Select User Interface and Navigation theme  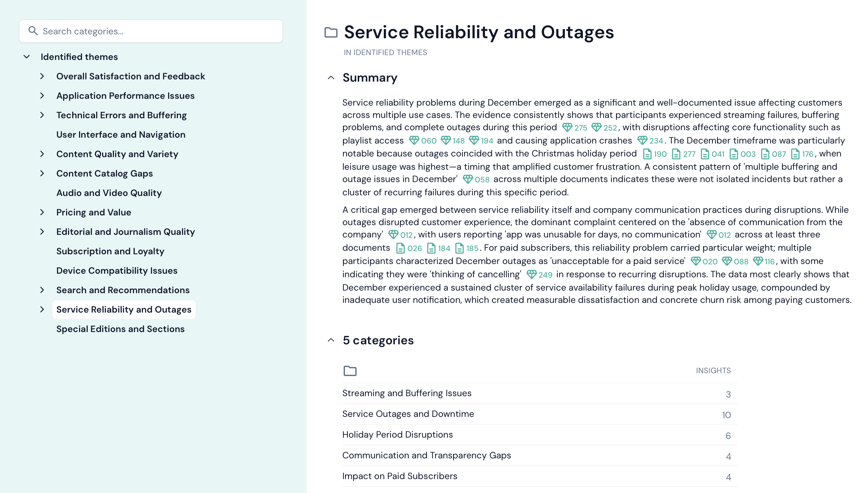point(120,135)
